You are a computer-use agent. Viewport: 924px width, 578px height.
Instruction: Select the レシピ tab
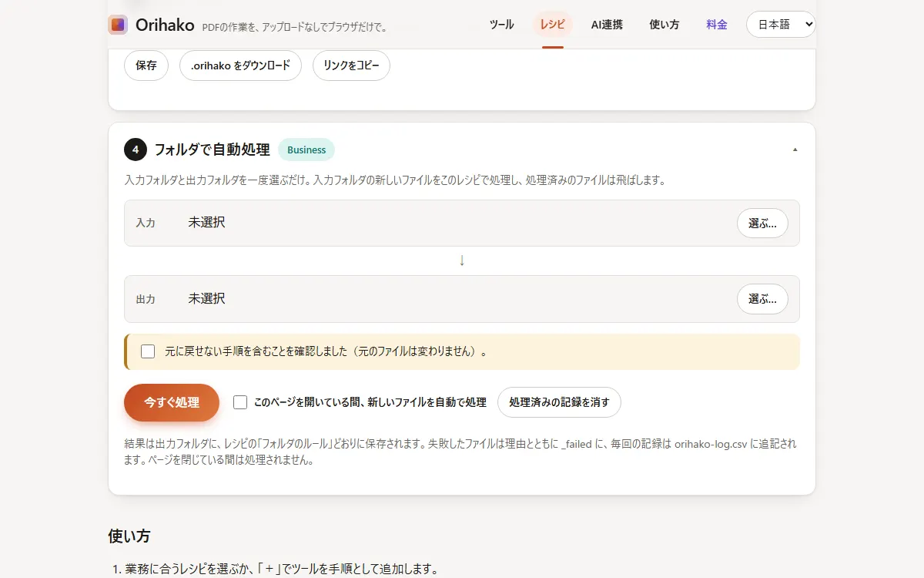(x=553, y=25)
